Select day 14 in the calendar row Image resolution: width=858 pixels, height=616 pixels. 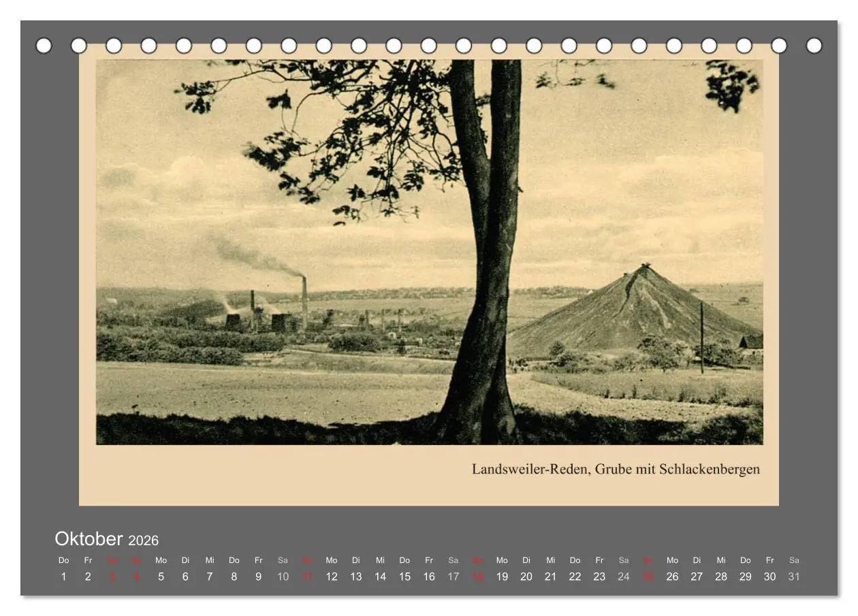point(380,577)
